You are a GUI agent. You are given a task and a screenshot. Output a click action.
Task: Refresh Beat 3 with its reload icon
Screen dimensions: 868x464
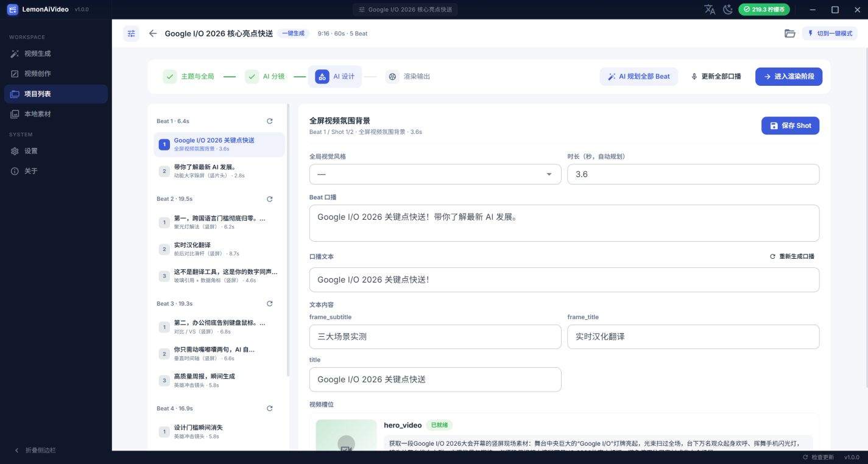coord(270,304)
